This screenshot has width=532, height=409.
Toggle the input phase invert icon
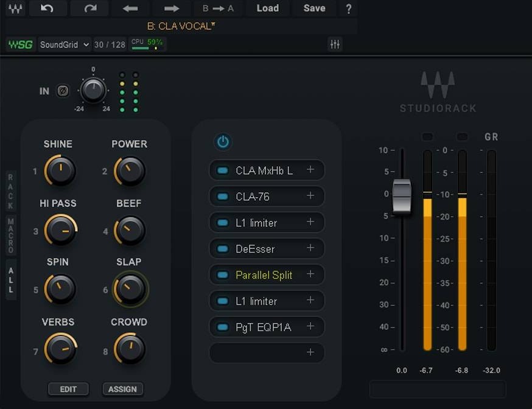click(63, 91)
